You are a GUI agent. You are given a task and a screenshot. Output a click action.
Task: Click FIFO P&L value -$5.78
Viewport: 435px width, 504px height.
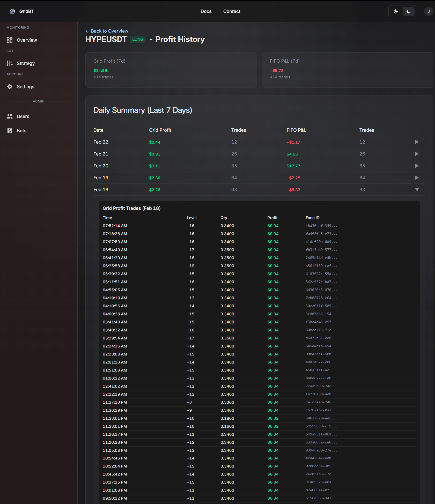coord(277,70)
